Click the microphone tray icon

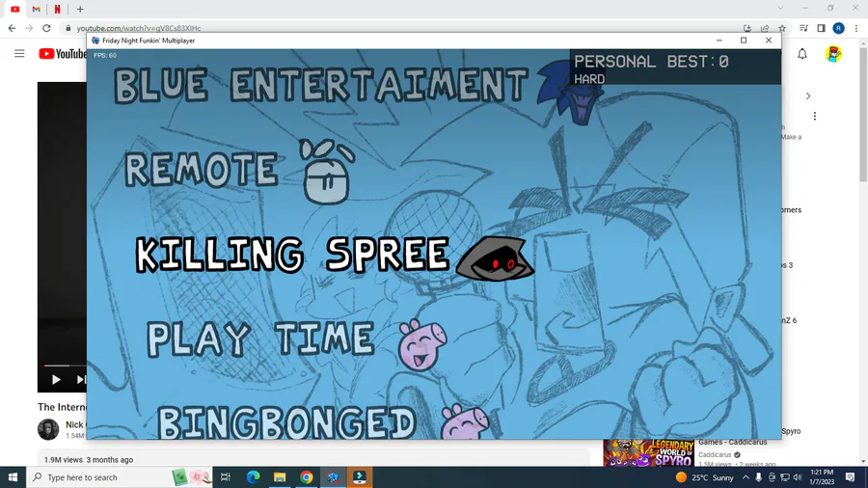(x=758, y=477)
